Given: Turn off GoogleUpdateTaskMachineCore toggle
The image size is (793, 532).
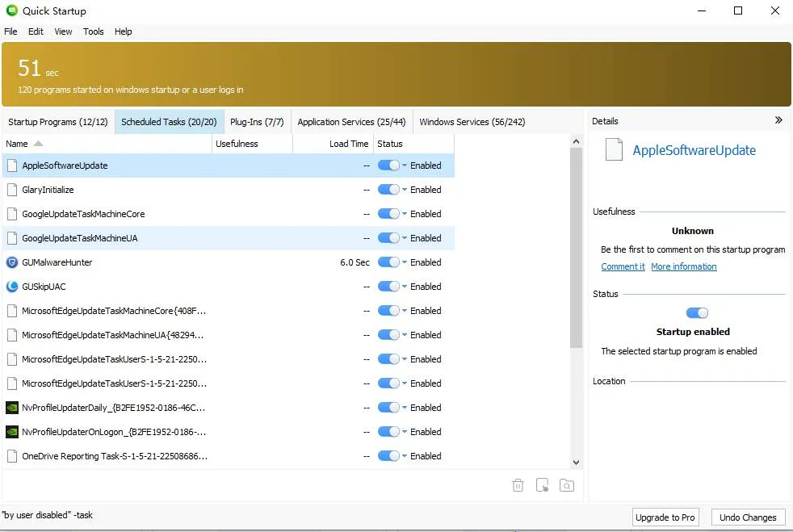Looking at the screenshot, I should 388,214.
